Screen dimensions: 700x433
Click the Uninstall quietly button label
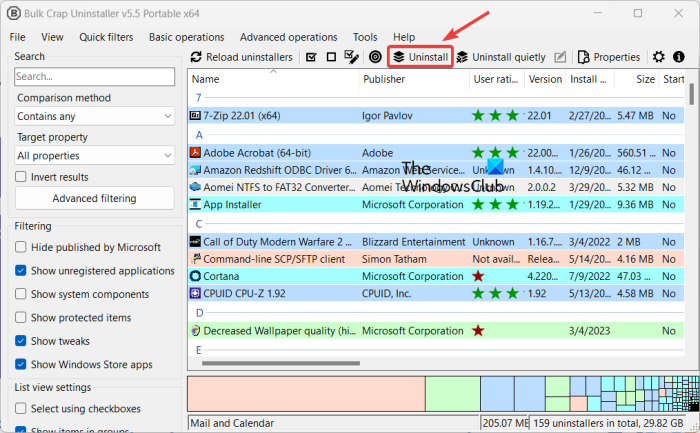point(509,57)
